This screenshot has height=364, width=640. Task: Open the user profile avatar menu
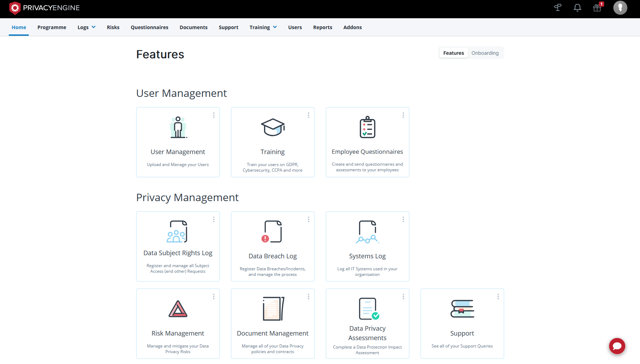[620, 7]
